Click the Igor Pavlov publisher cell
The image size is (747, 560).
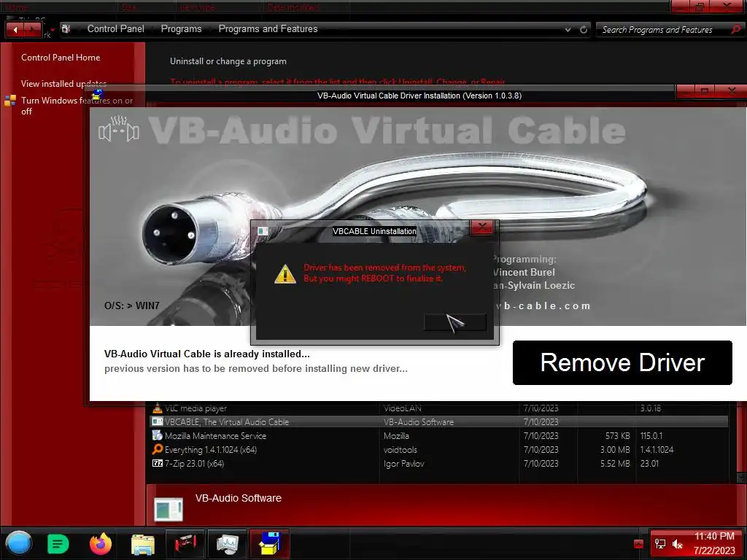pyautogui.click(x=403, y=463)
